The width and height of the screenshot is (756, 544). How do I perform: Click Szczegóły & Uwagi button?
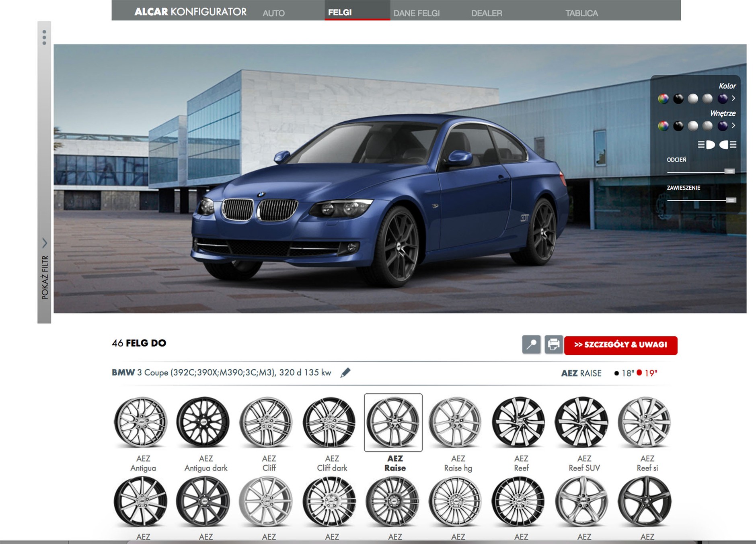point(620,345)
